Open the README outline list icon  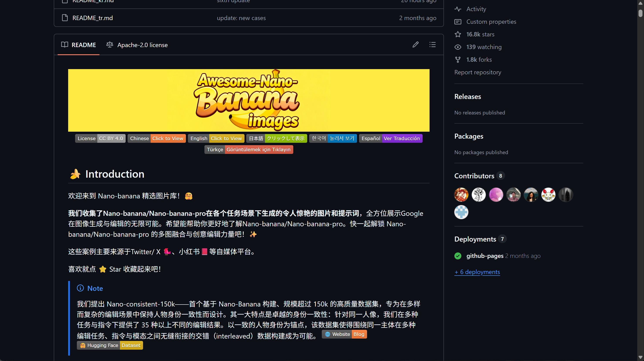[433, 45]
